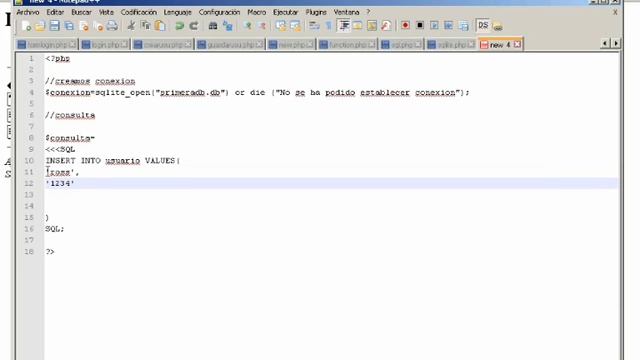Open the Ejecutar menu

(286, 12)
